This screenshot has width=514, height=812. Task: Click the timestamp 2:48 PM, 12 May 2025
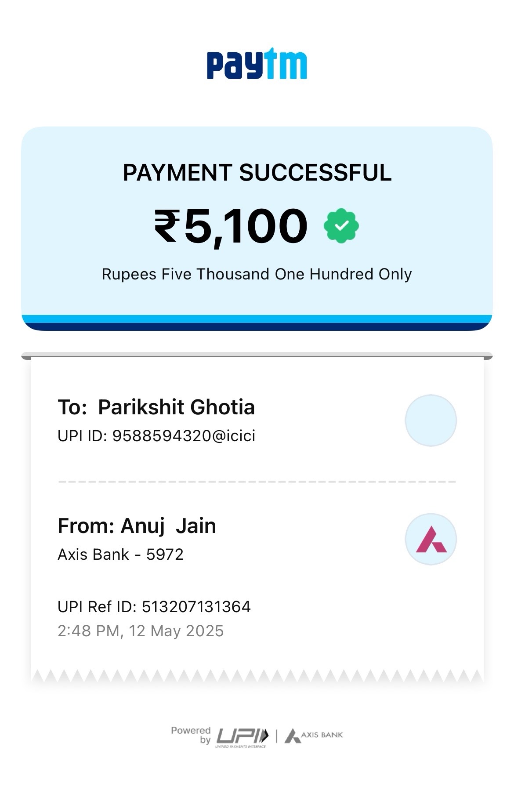tap(141, 631)
